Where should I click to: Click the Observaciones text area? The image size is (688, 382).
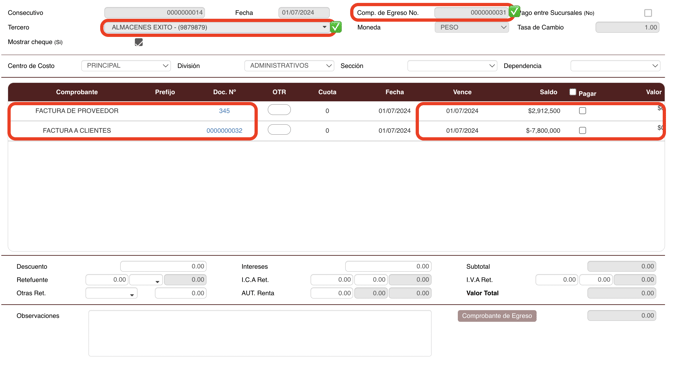point(260,334)
